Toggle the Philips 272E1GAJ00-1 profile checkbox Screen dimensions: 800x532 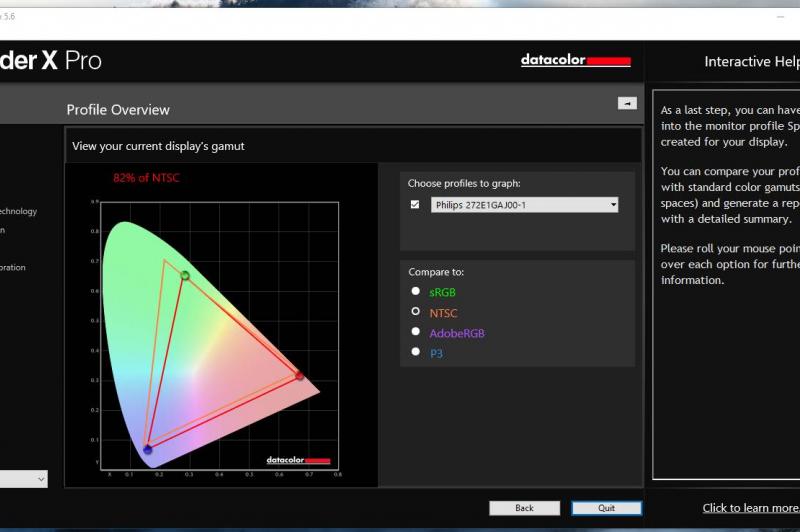[x=415, y=205]
